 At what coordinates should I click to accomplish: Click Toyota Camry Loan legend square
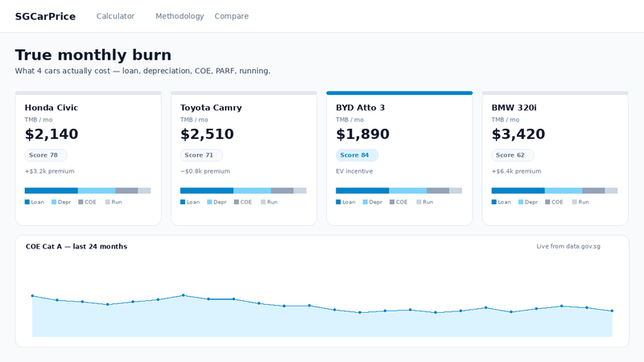pyautogui.click(x=183, y=202)
